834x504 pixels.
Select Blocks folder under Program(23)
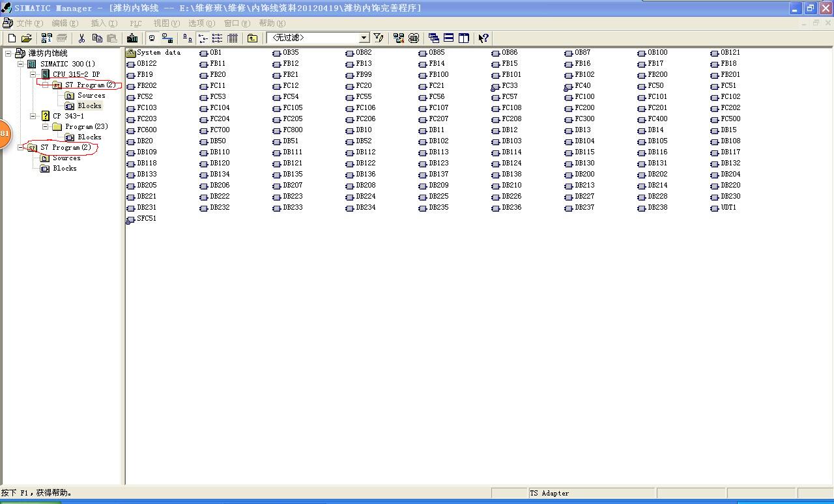click(89, 137)
